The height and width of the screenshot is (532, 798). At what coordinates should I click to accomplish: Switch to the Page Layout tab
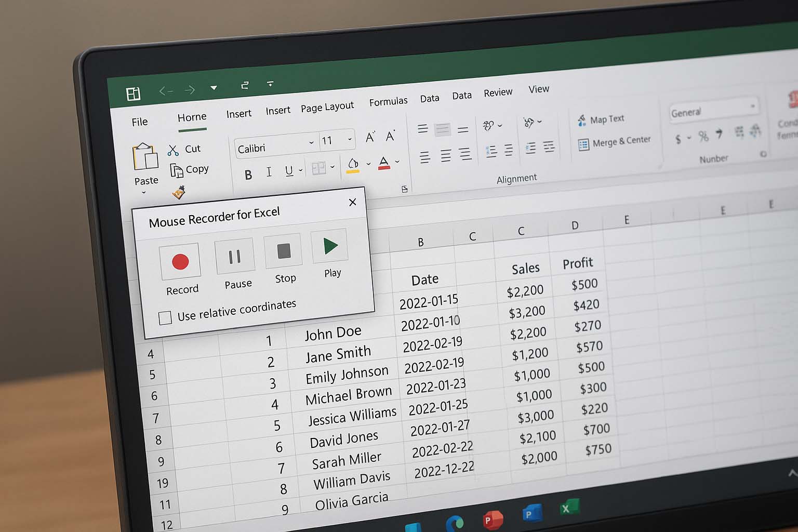[327, 107]
